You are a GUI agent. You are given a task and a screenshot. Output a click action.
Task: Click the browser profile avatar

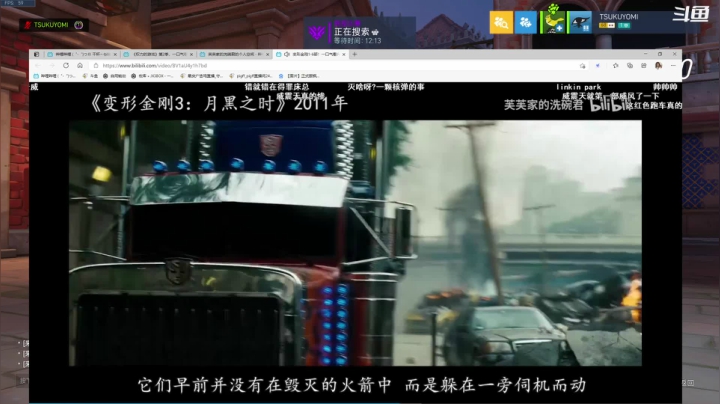tap(658, 66)
